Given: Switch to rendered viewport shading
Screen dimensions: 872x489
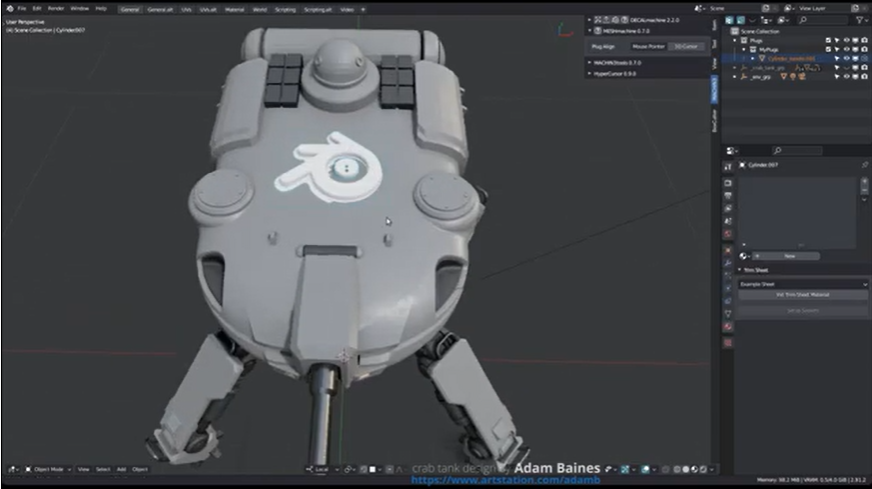Looking at the screenshot, I should (x=703, y=470).
